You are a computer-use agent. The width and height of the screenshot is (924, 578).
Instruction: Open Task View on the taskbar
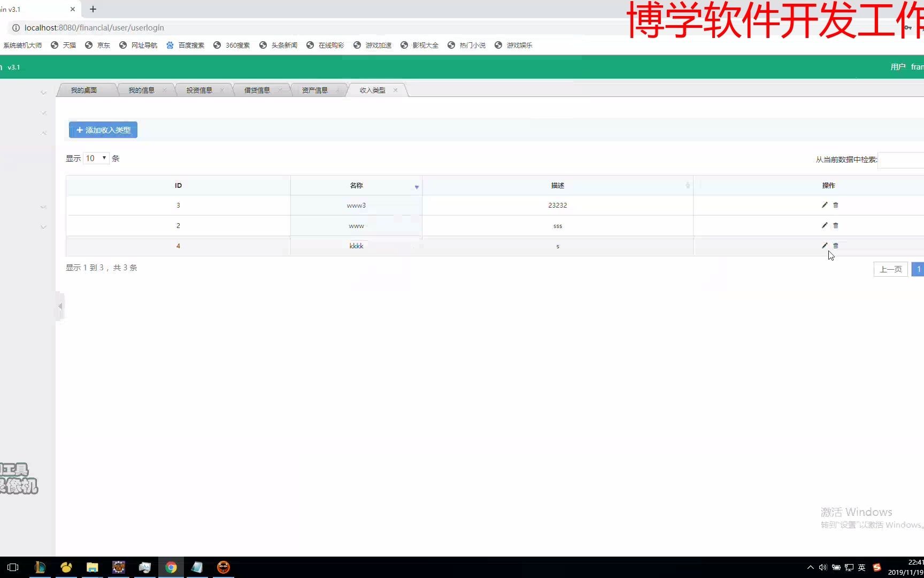[13, 567]
